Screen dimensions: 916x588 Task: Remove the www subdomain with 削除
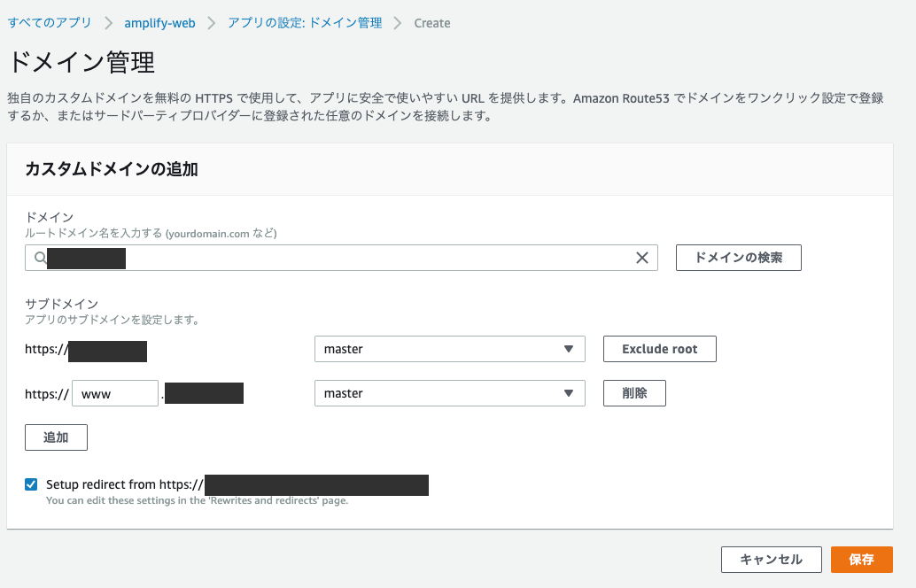(x=634, y=393)
